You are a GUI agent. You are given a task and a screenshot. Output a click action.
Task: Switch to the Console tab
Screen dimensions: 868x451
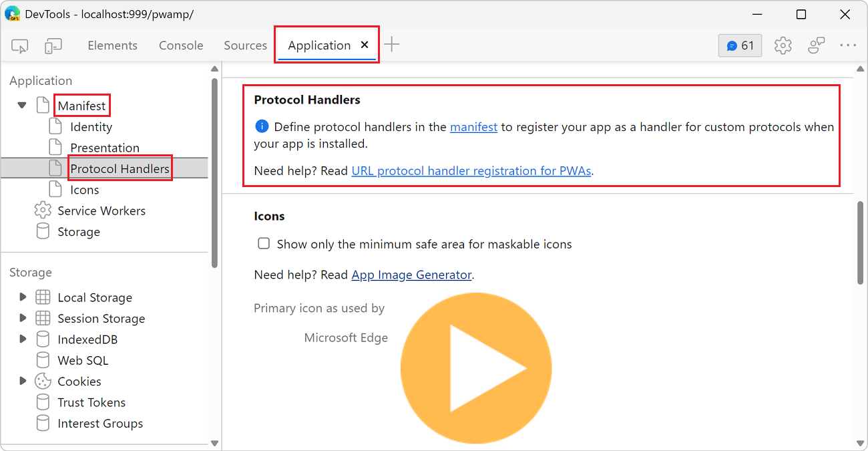(180, 45)
